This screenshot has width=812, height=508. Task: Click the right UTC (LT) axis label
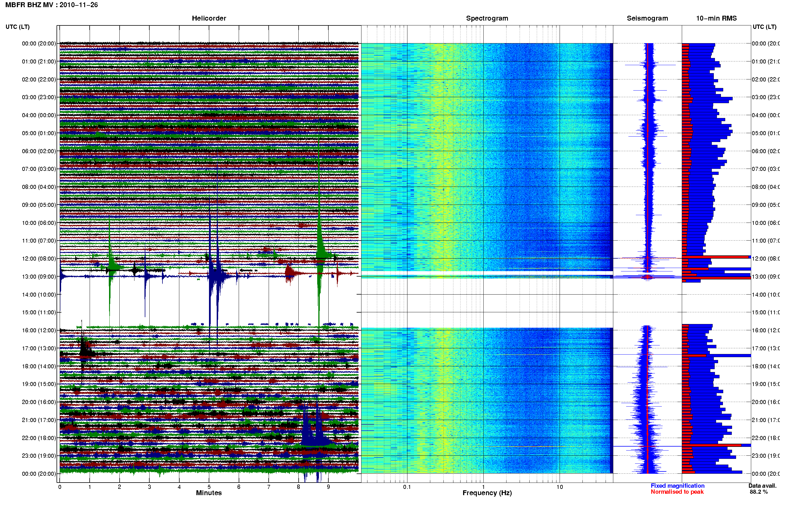click(x=764, y=27)
